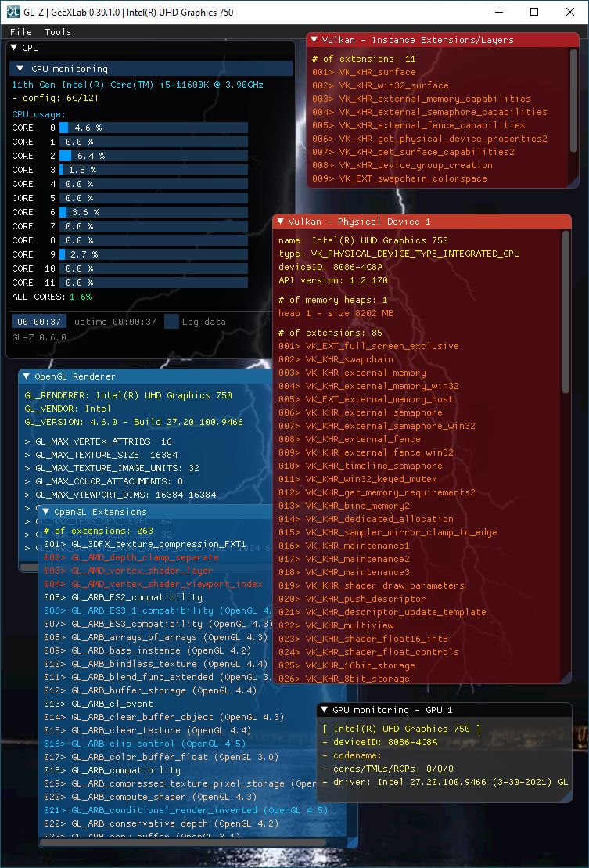Click GL_MAX_VERTEX_ATTRIBS: 16 line

[98, 441]
